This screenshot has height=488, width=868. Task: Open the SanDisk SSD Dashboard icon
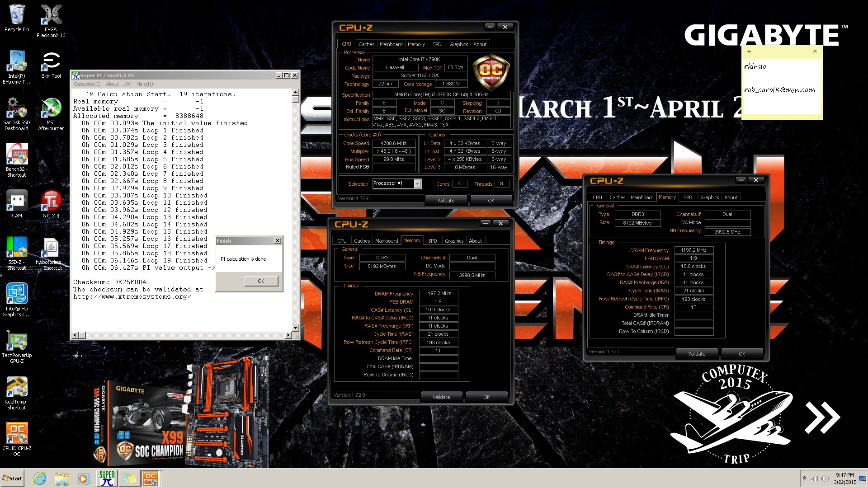pos(17,113)
